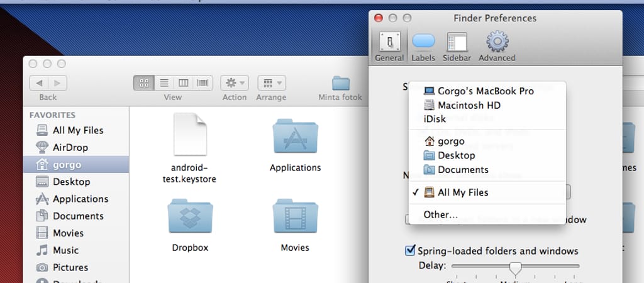
Task: Open the Labels preferences pane
Action: [x=423, y=46]
